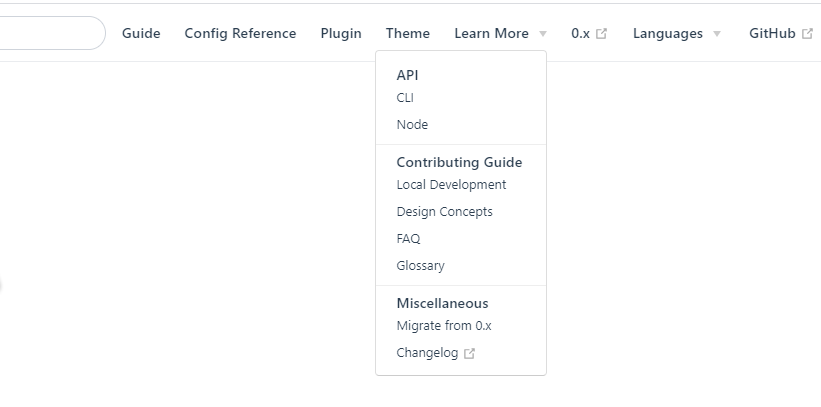Select the Theme navigation item
Image resolution: width=821 pixels, height=407 pixels.
pos(408,34)
